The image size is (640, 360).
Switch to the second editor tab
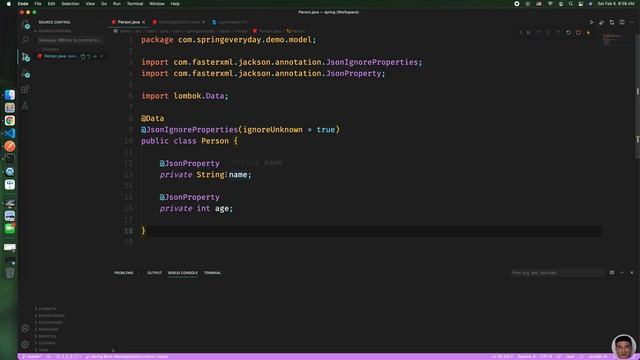tap(179, 22)
